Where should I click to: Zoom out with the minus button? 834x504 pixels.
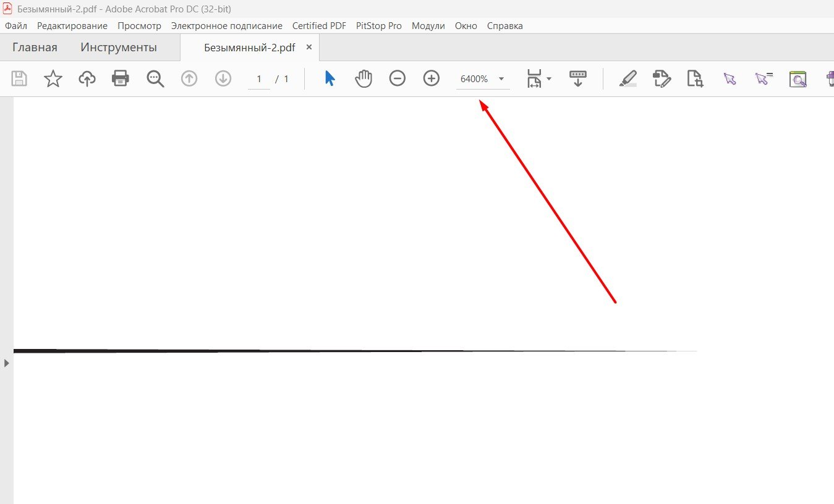pyautogui.click(x=398, y=78)
